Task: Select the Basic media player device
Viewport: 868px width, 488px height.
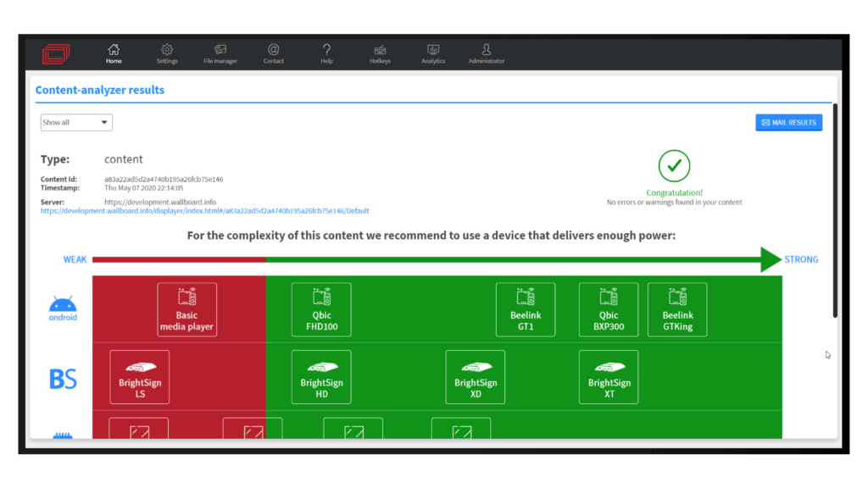Action: point(187,309)
